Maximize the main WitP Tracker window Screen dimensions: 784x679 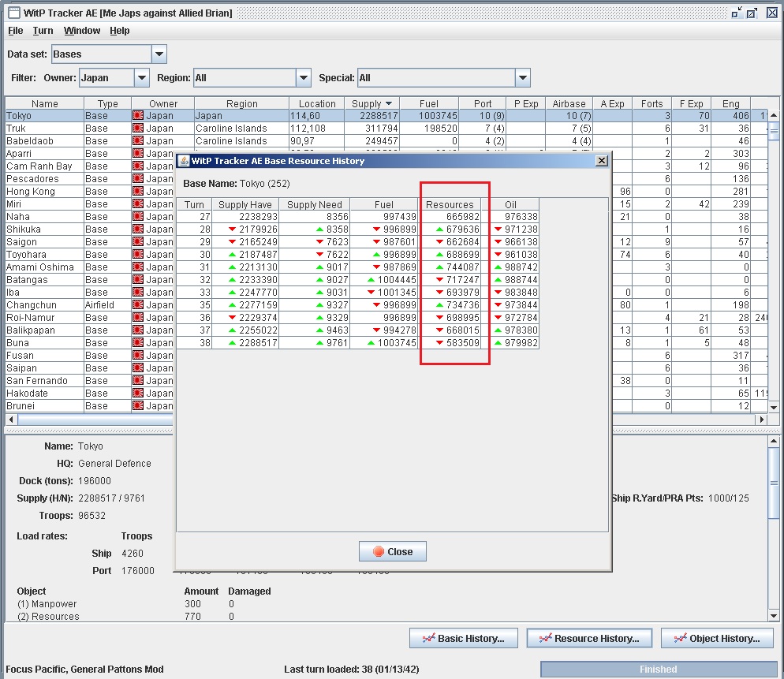point(752,13)
